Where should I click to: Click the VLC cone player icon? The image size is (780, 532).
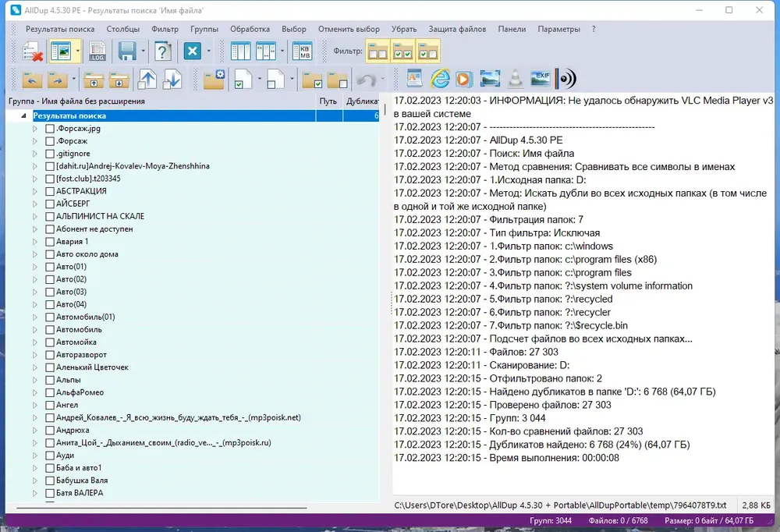(516, 79)
